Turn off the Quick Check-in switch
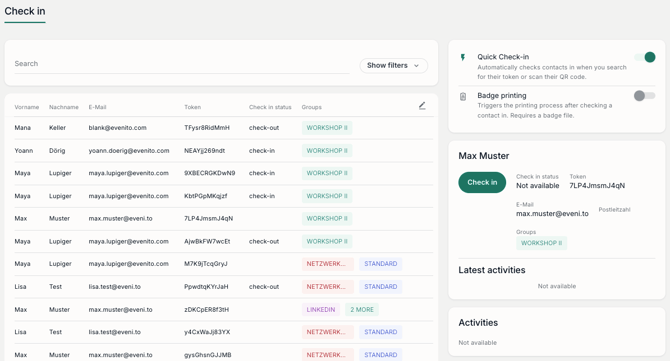The image size is (670, 361). pos(644,57)
